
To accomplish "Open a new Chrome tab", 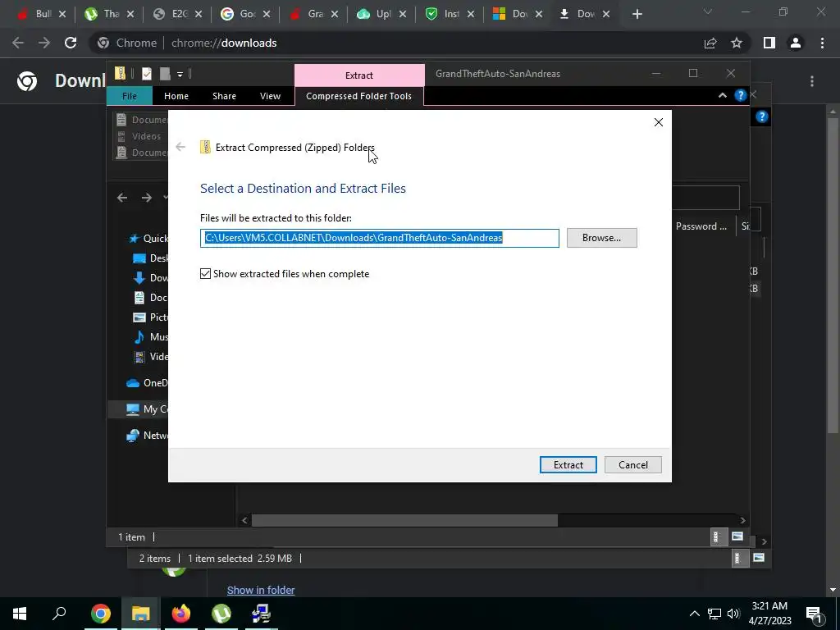I will pyautogui.click(x=637, y=14).
